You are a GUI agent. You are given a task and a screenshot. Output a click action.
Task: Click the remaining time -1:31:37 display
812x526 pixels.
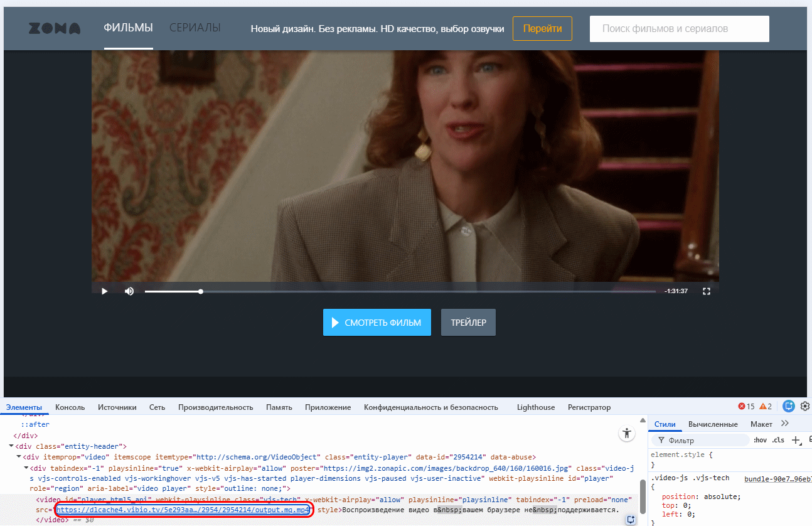coord(676,291)
